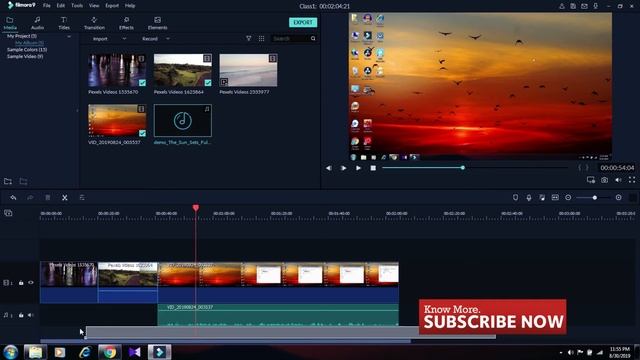The image size is (640, 360).
Task: Switch to the Media tab
Action: pyautogui.click(x=10, y=23)
